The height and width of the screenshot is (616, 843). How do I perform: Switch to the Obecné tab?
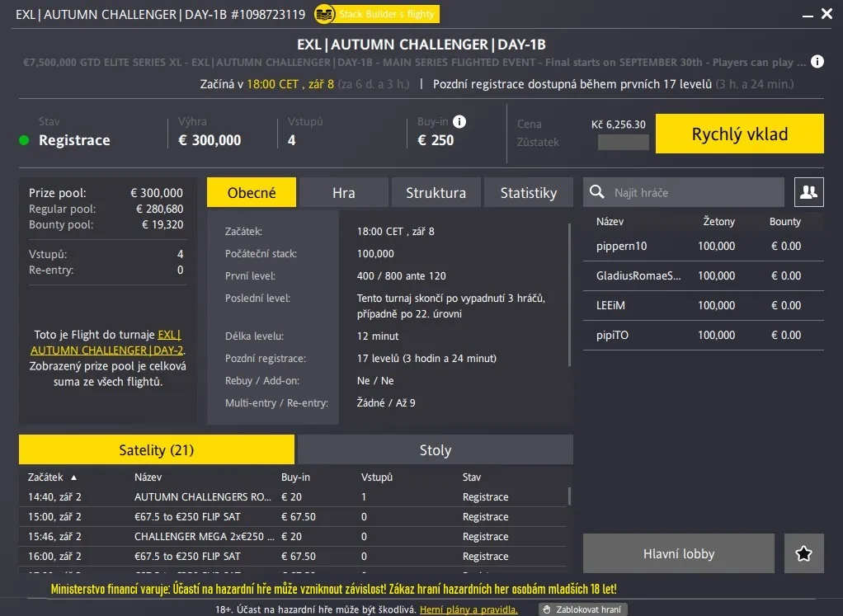(x=252, y=192)
